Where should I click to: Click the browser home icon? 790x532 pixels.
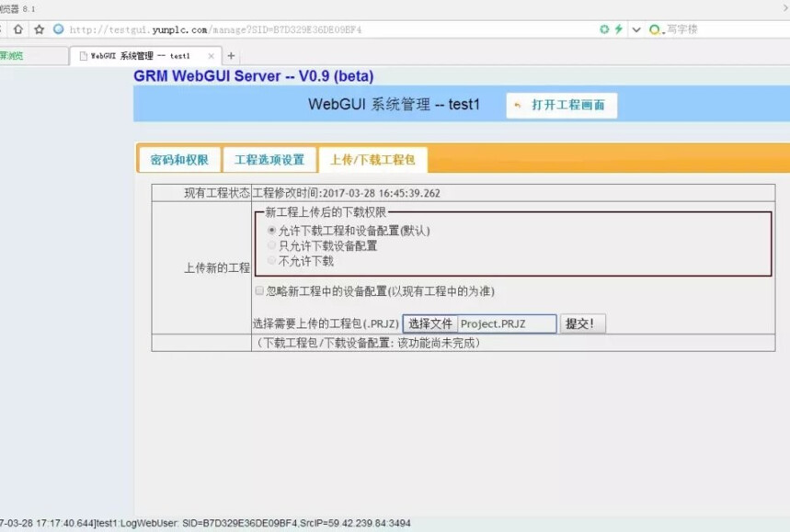coord(18,29)
